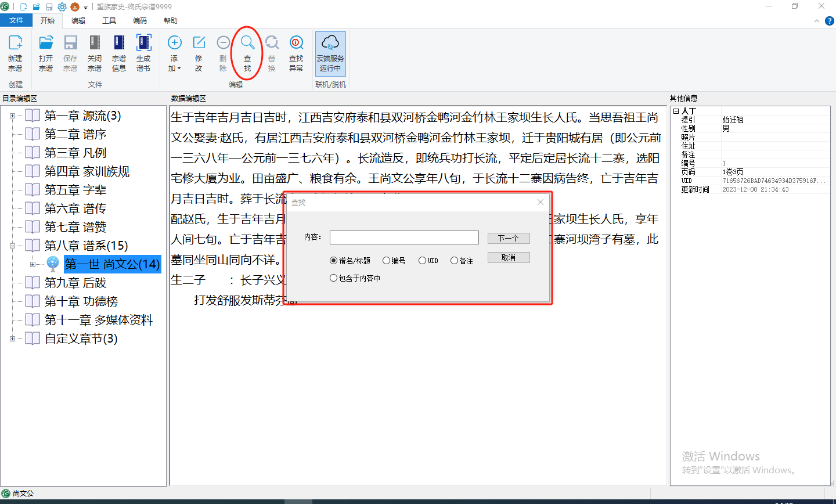
Task: Collapse the 第八章 谱系 tree node
Action: [12, 246]
